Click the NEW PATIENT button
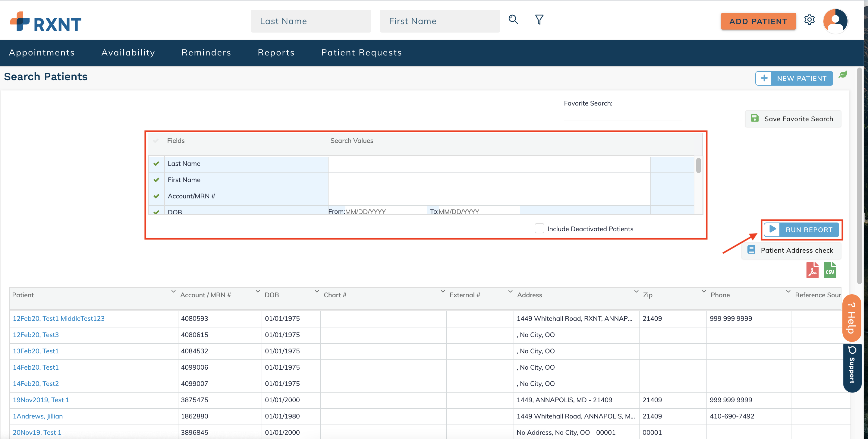The width and height of the screenshot is (868, 439). click(794, 78)
